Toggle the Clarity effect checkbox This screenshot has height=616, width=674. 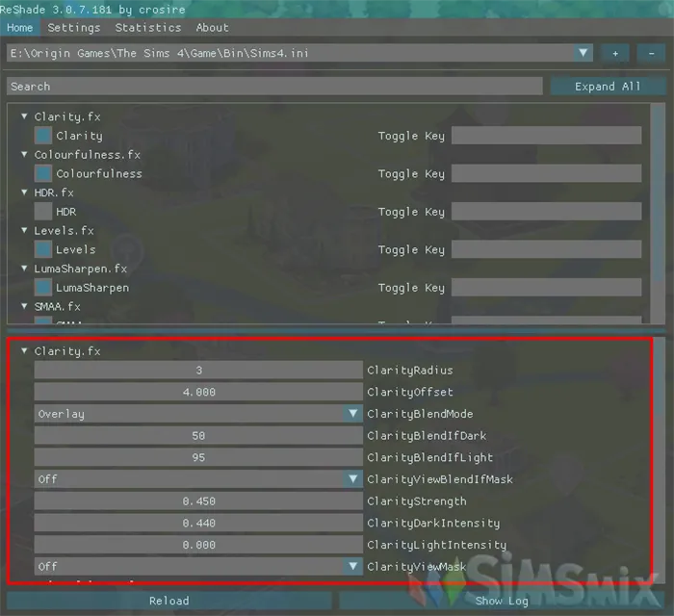43,136
